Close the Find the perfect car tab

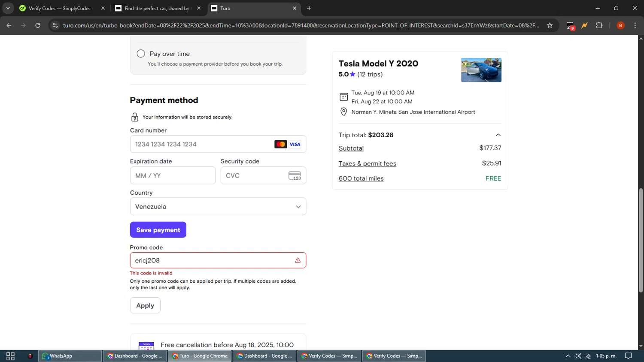199,8
